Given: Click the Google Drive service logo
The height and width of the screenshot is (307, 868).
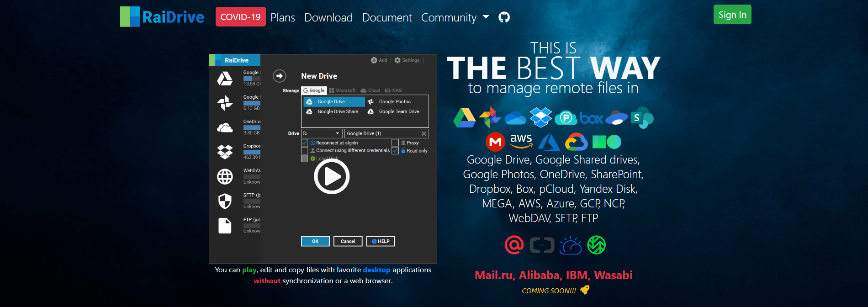Looking at the screenshot, I should tap(465, 118).
